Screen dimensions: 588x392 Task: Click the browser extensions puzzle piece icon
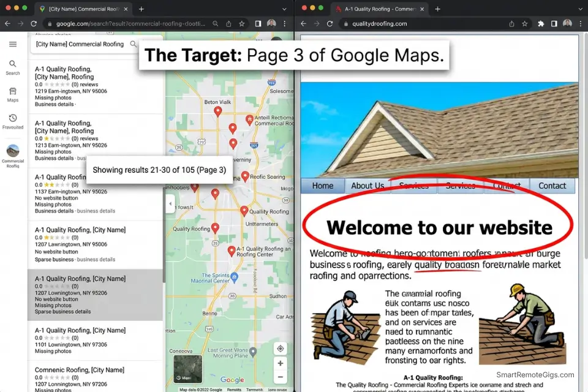point(541,23)
